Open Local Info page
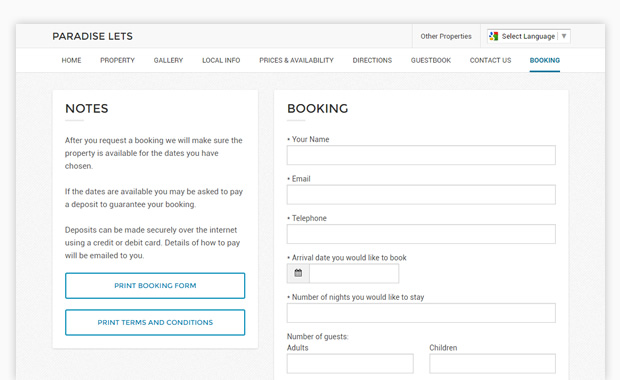 221,60
